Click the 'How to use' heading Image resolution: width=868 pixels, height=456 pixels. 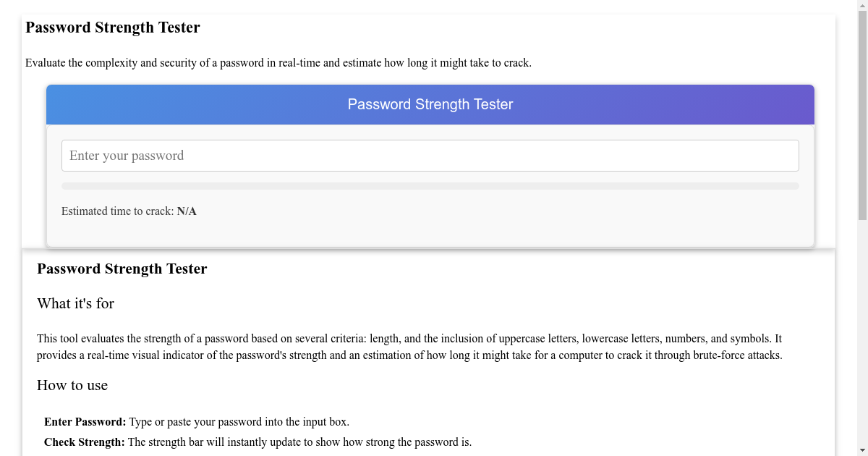(72, 385)
